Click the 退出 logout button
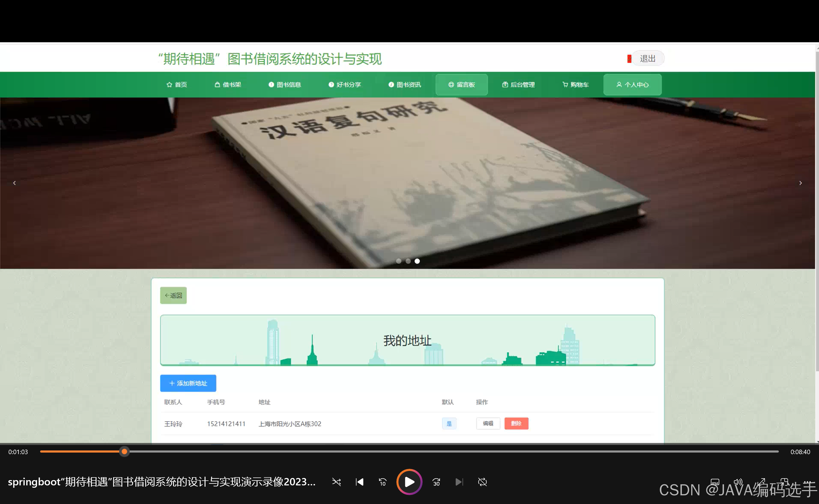This screenshot has height=504, width=819. [648, 58]
